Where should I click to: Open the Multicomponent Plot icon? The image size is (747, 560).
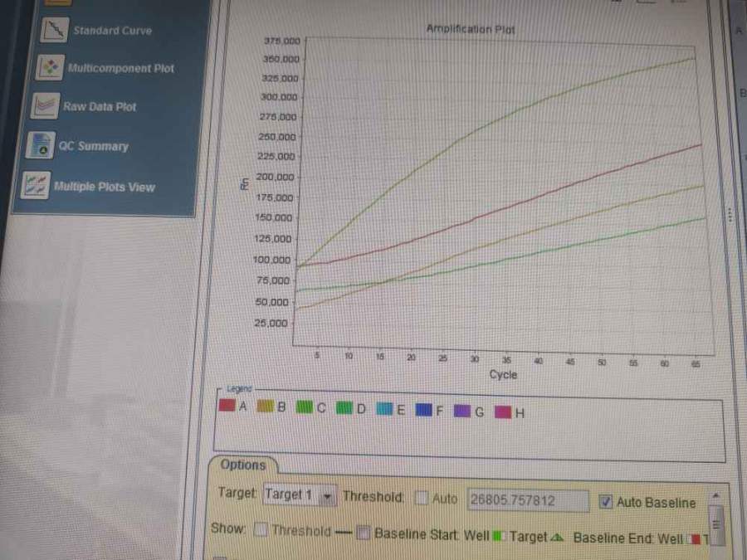50,67
